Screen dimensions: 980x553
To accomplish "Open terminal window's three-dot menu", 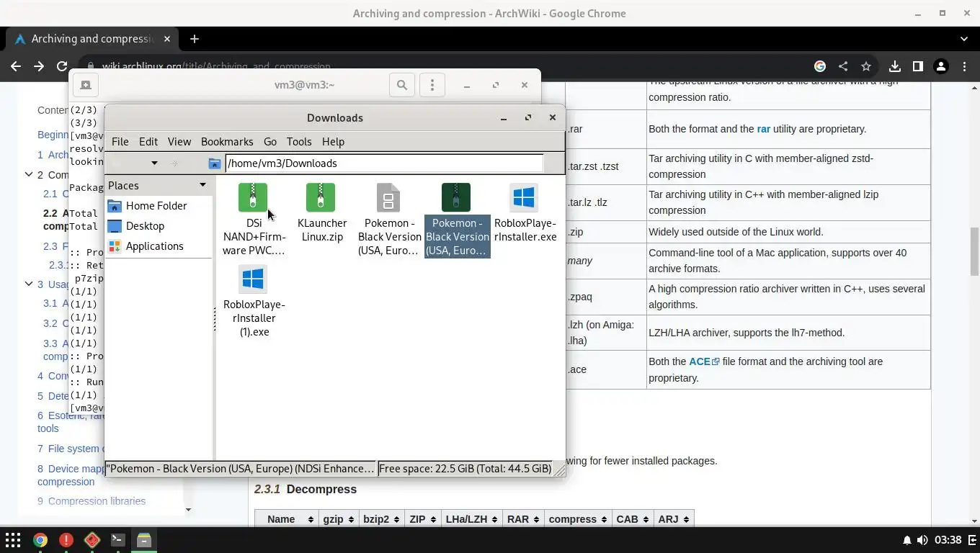I will coord(432,85).
